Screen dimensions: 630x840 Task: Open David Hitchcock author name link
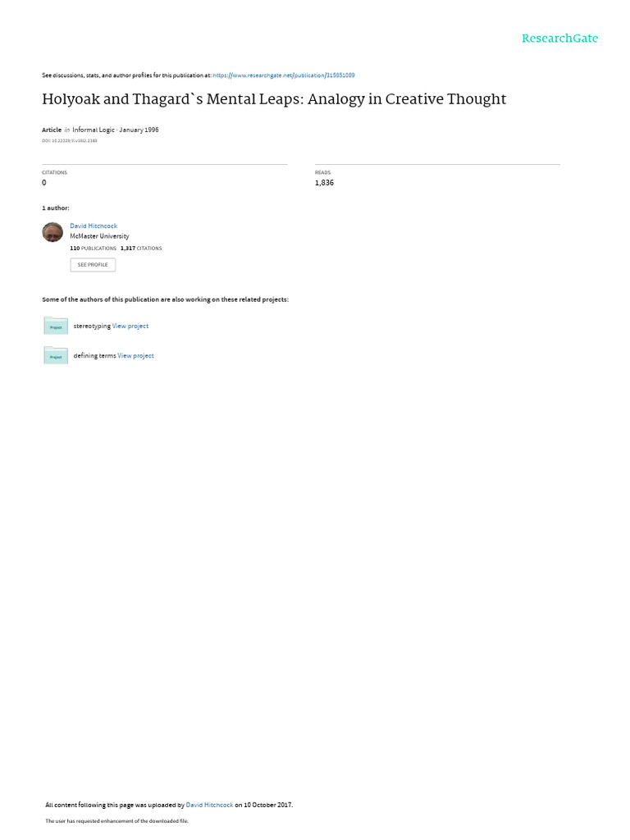94,226
